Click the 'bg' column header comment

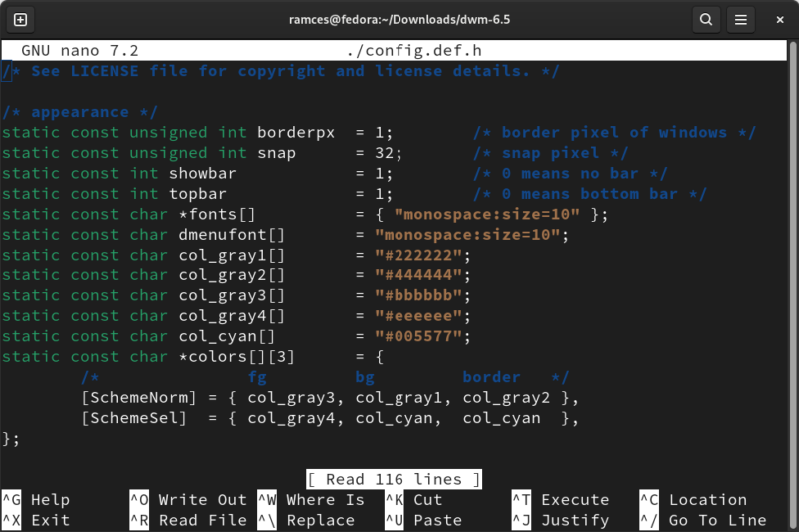(365, 377)
